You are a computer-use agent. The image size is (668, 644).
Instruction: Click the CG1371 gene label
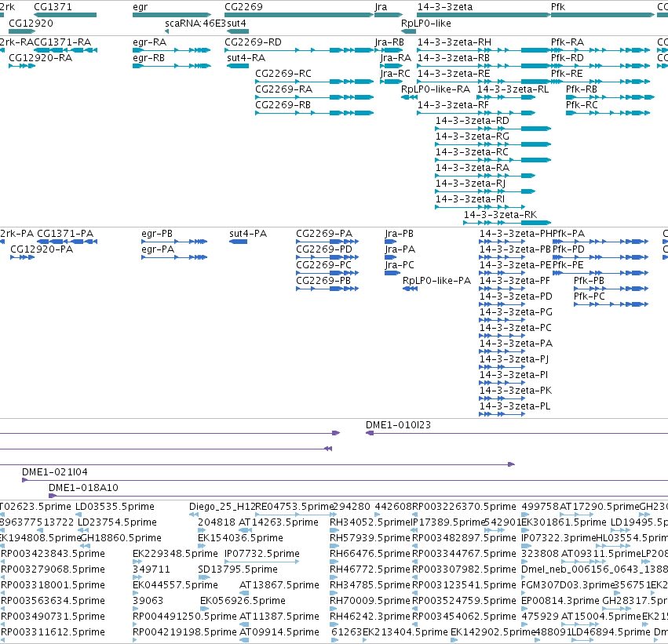coord(53,7)
